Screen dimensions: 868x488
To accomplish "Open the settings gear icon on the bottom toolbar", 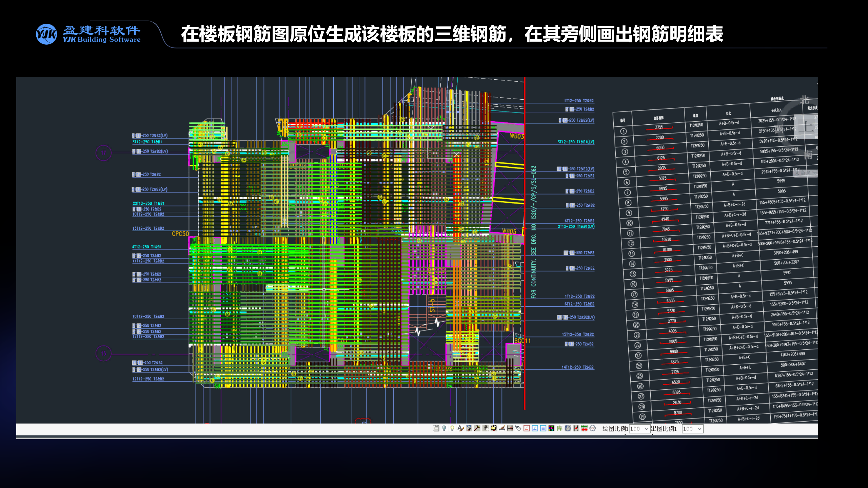I will [x=592, y=429].
